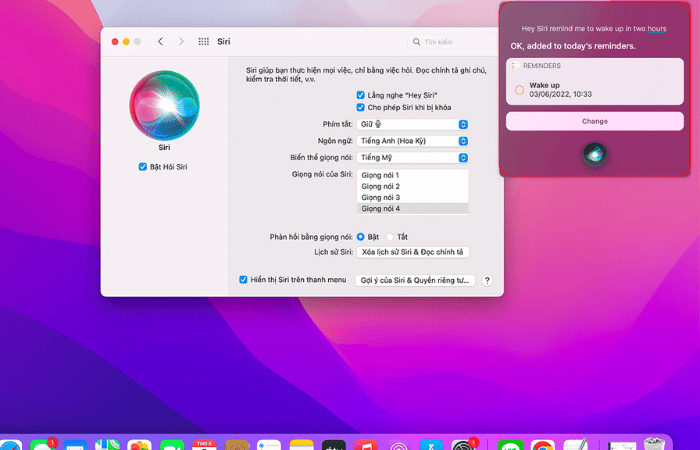Select the Bật voice feedback radio button
The width and height of the screenshot is (700, 450).
click(x=360, y=237)
